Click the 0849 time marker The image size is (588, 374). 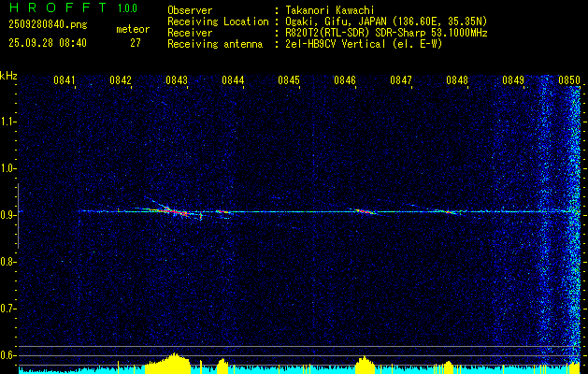pos(513,80)
